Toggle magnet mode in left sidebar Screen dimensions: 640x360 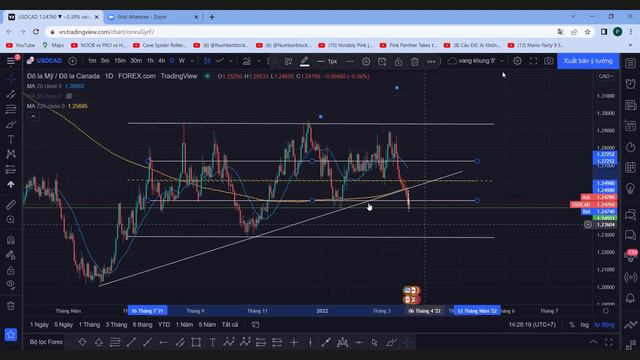pos(11,240)
